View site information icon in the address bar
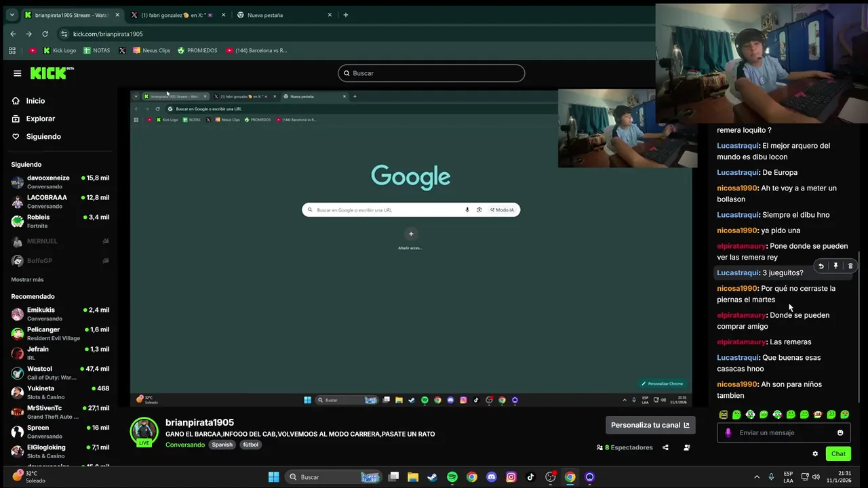This screenshot has height=488, width=868. pyautogui.click(x=64, y=34)
